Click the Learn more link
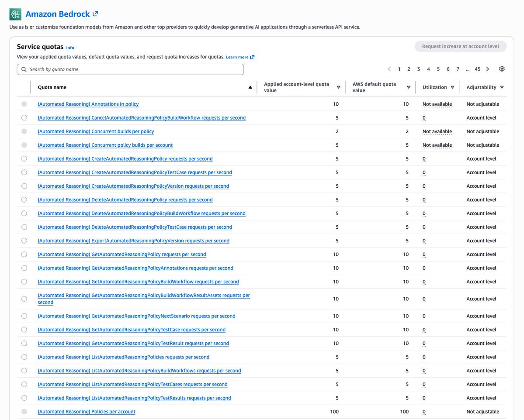Image resolution: width=524 pixels, height=420 pixels. [x=237, y=57]
